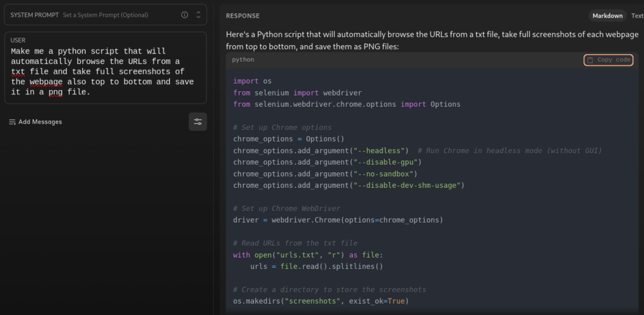Click the "driver = webdriver.Chrome" line

(338, 220)
